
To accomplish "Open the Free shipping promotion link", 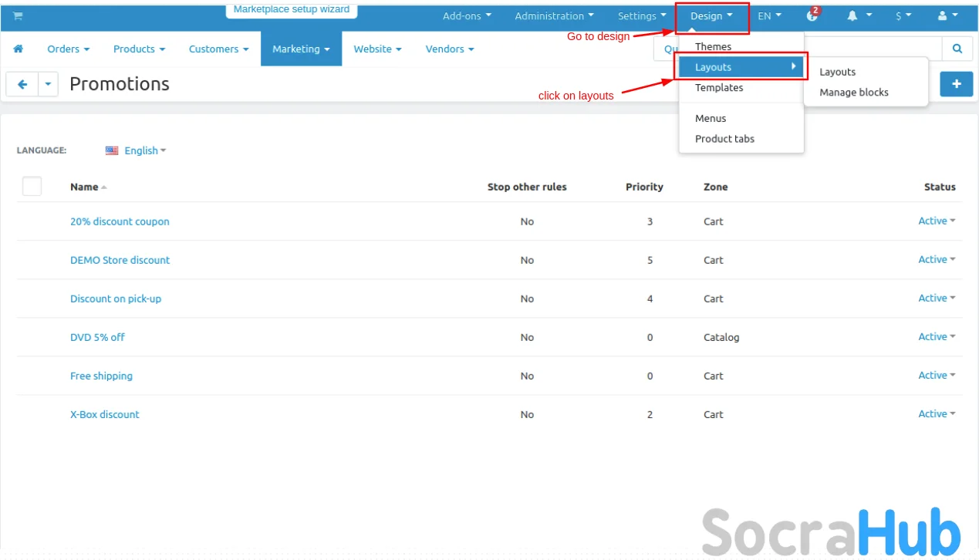I will click(x=101, y=376).
